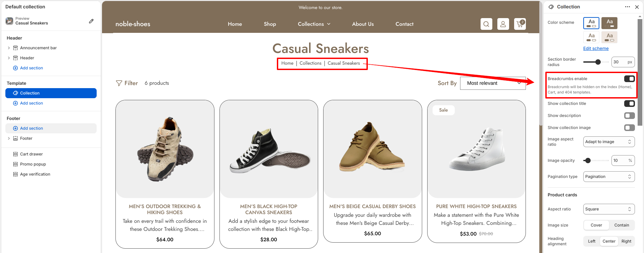This screenshot has width=644, height=253.
Task: Open the store search magnifier icon
Action: coord(486,24)
